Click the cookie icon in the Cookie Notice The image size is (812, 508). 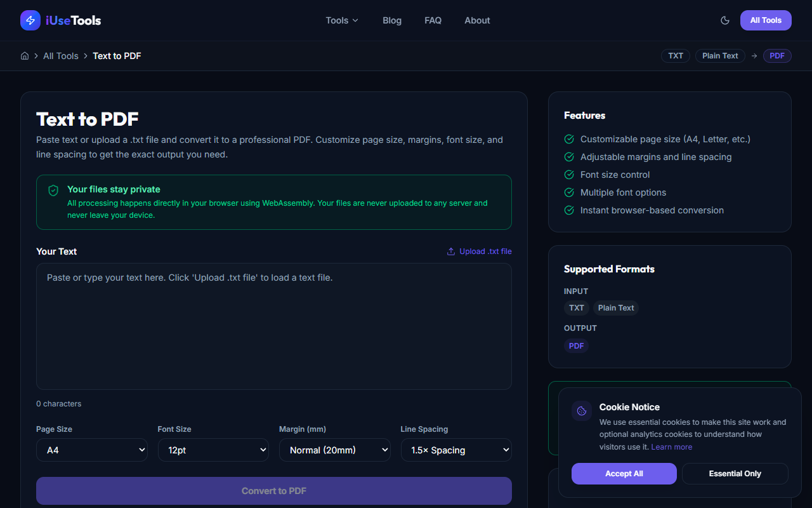click(x=582, y=410)
